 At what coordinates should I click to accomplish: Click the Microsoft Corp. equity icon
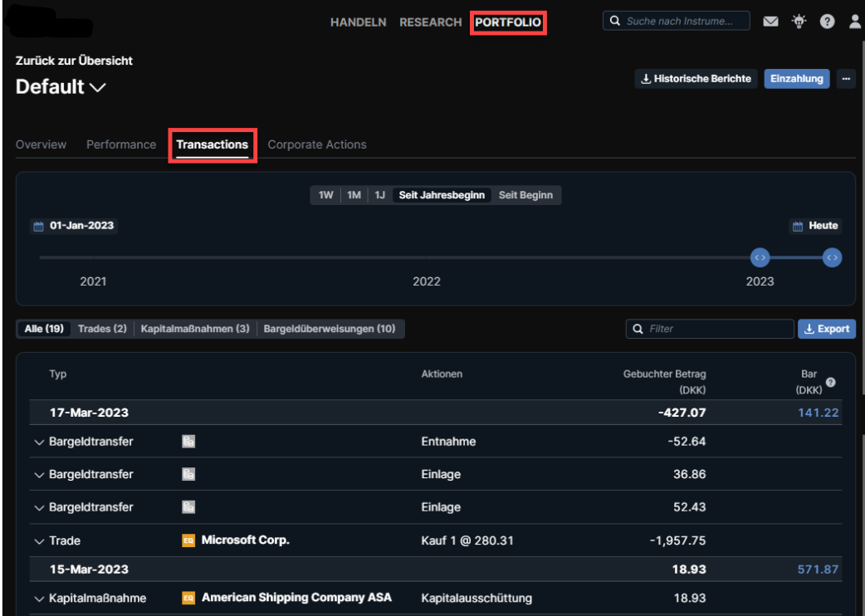tap(188, 540)
